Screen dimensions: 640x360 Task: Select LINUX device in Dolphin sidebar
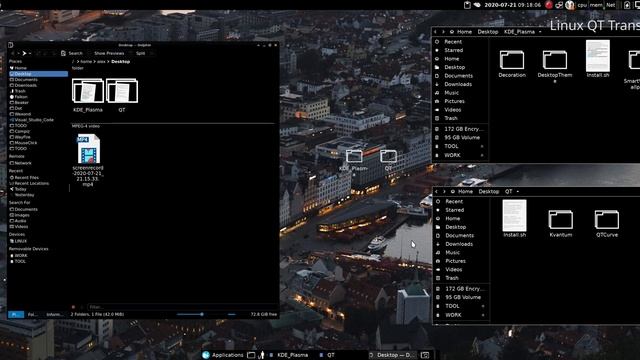18,241
